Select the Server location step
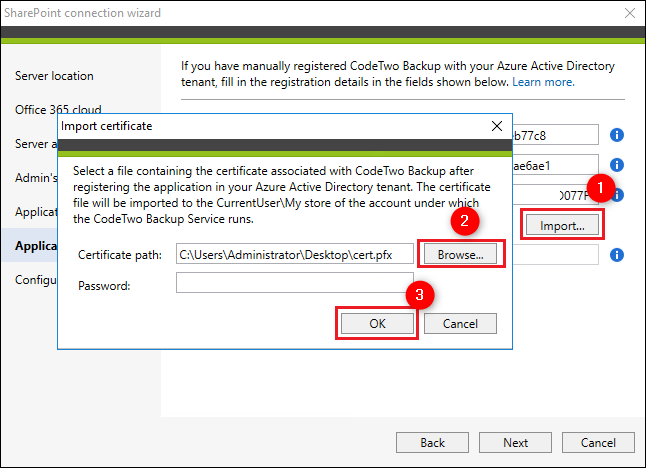Image resolution: width=646 pixels, height=468 pixels. point(54,76)
